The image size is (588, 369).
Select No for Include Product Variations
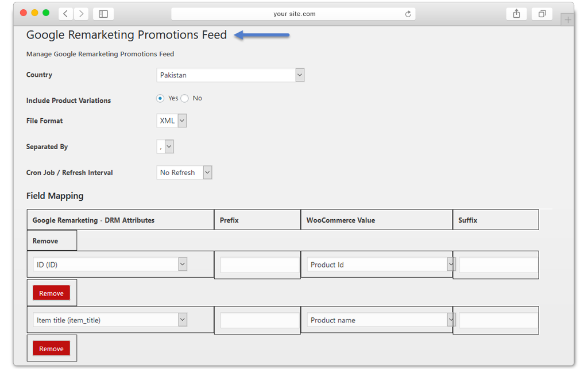184,98
